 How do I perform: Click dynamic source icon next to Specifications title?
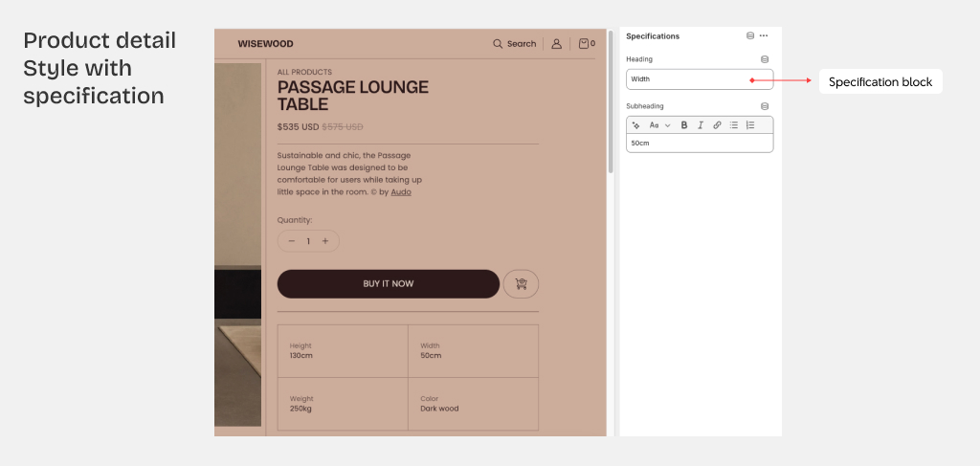click(x=750, y=35)
